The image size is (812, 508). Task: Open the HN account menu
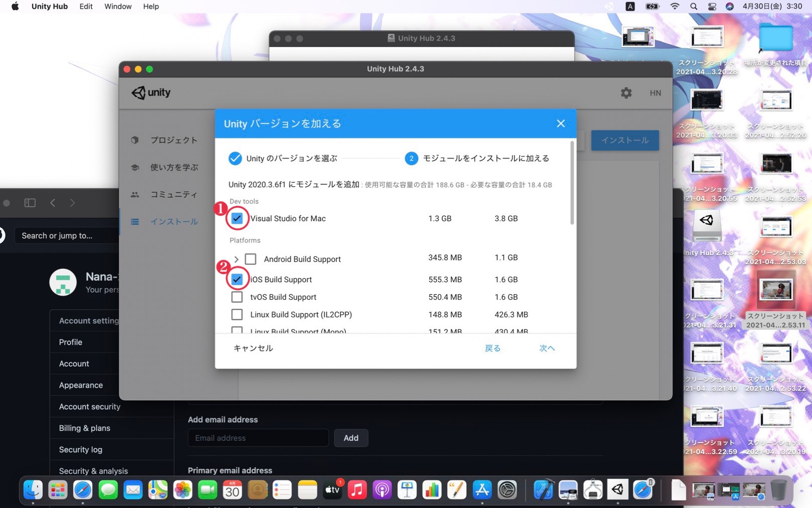coord(655,93)
